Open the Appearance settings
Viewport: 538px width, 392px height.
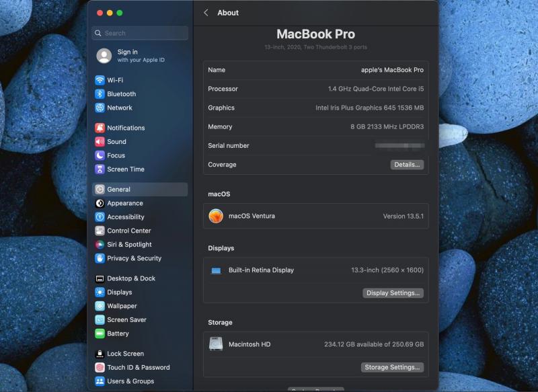[x=140, y=203]
